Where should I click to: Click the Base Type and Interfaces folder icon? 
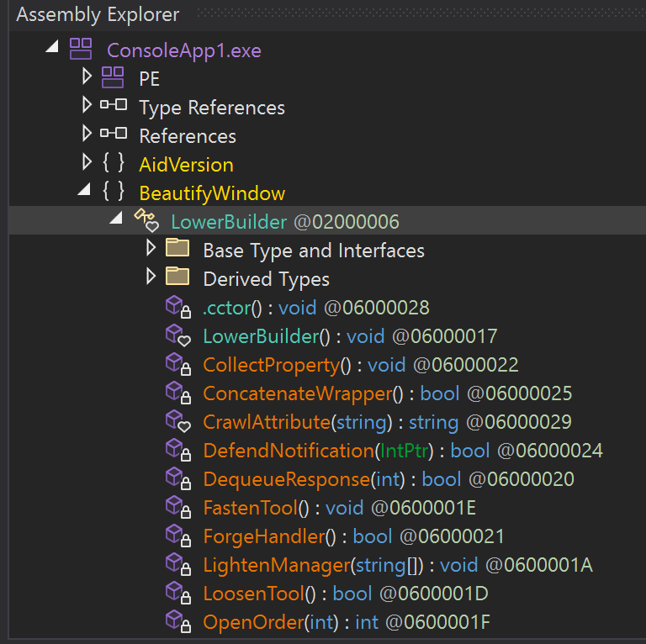(177, 250)
